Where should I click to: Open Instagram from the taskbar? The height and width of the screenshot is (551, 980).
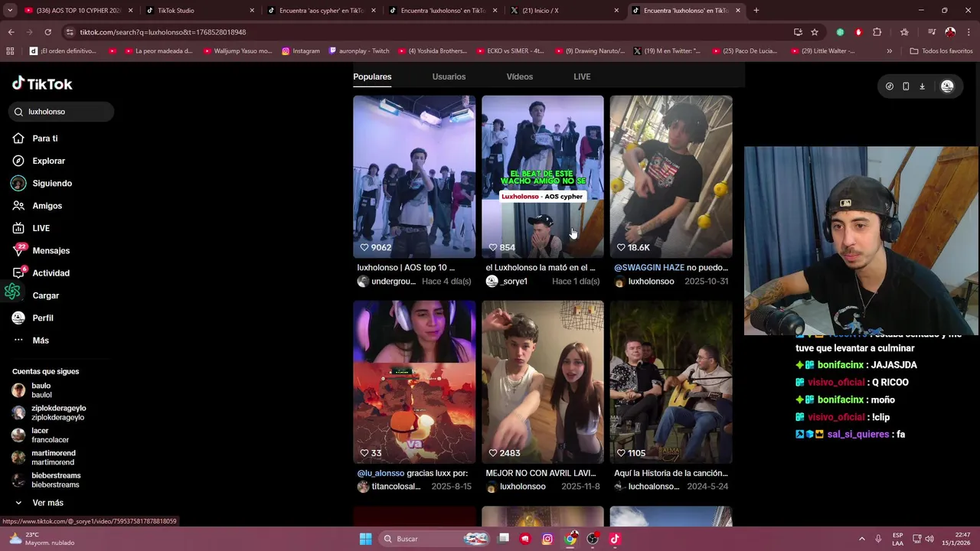click(547, 539)
